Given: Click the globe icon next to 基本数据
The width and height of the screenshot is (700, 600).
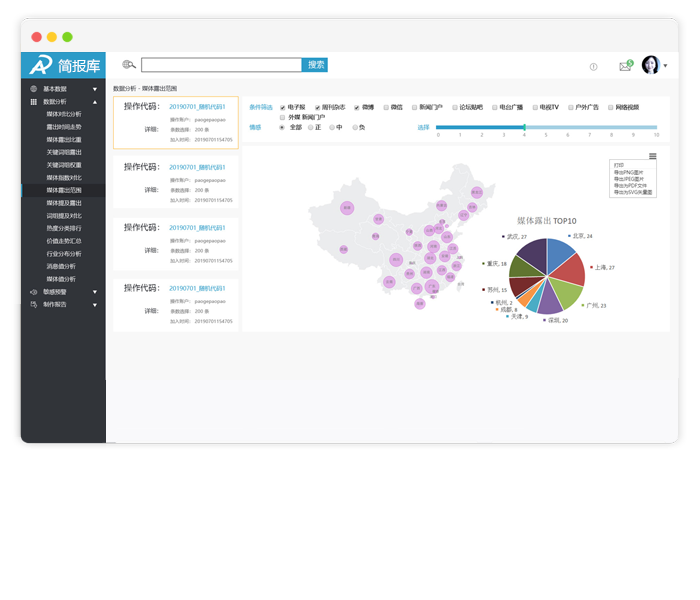Looking at the screenshot, I should tap(33, 89).
